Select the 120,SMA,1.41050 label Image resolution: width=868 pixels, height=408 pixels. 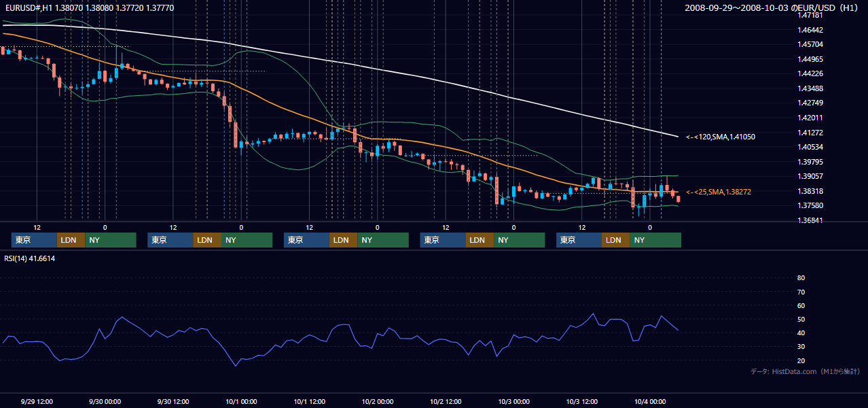721,137
